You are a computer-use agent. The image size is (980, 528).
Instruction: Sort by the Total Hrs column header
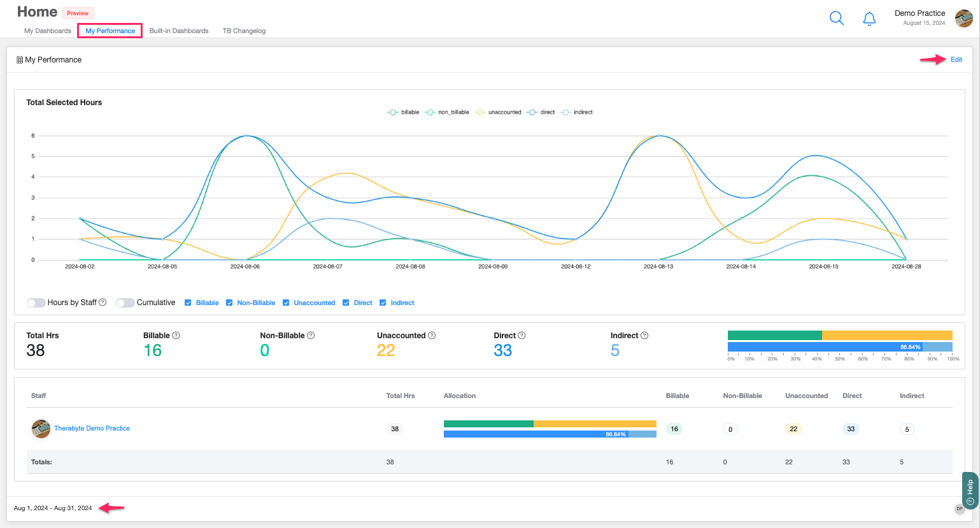[401, 396]
